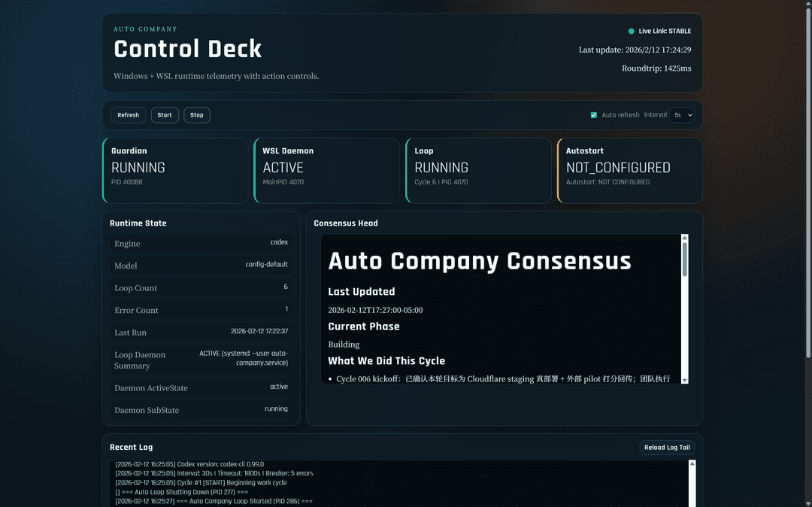Click log line 'Auto Loop Shutting Down (PID 277)'
This screenshot has width=812, height=507.
point(182,492)
